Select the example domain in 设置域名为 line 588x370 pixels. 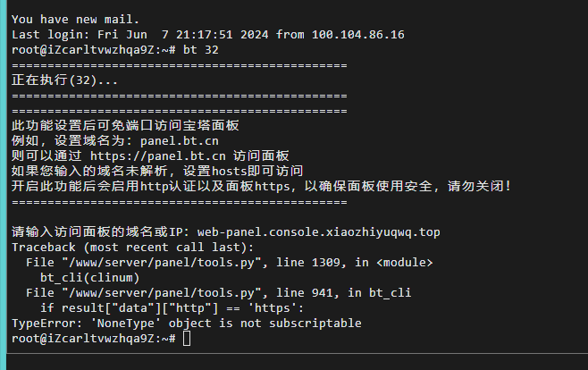[180, 141]
